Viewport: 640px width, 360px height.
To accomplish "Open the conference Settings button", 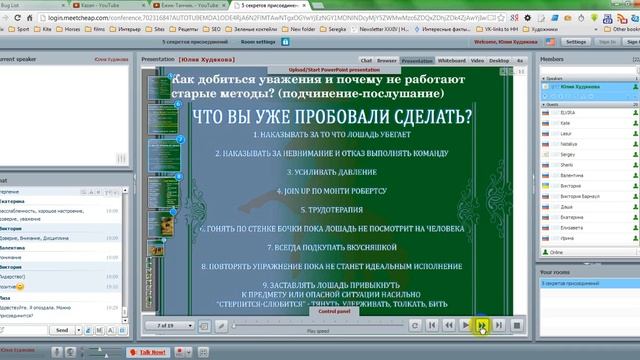I will tap(576, 42).
